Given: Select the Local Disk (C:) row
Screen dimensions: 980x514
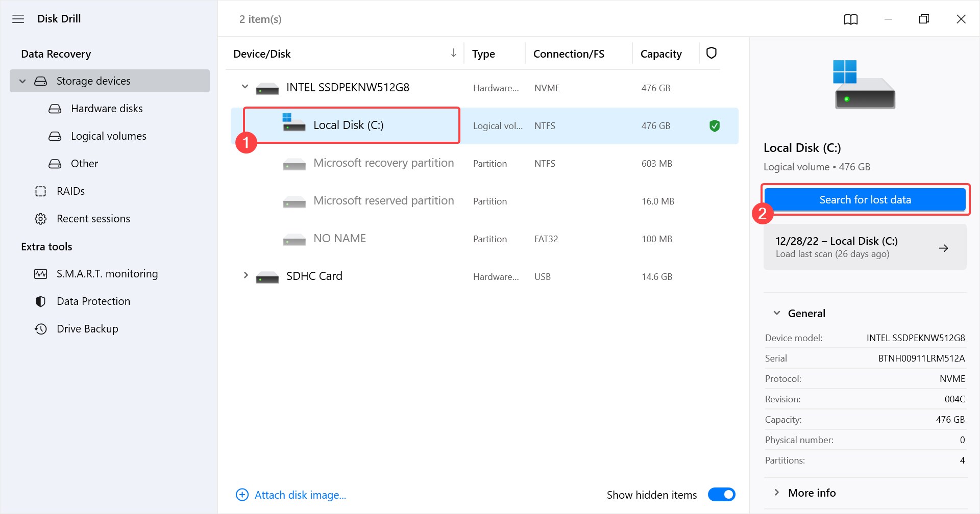Looking at the screenshot, I should (x=484, y=126).
